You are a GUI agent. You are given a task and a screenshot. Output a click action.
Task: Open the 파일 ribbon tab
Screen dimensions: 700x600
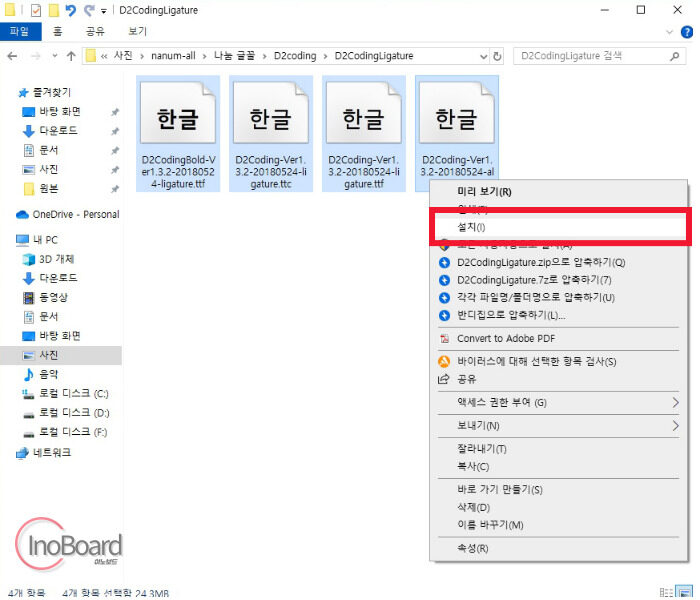point(20,31)
